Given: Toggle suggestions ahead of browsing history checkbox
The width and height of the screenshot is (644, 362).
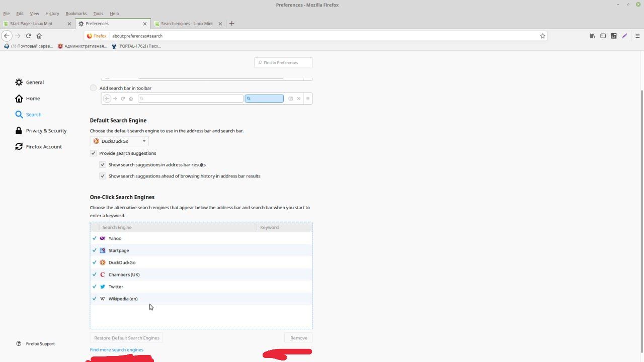Looking at the screenshot, I should click(x=103, y=176).
